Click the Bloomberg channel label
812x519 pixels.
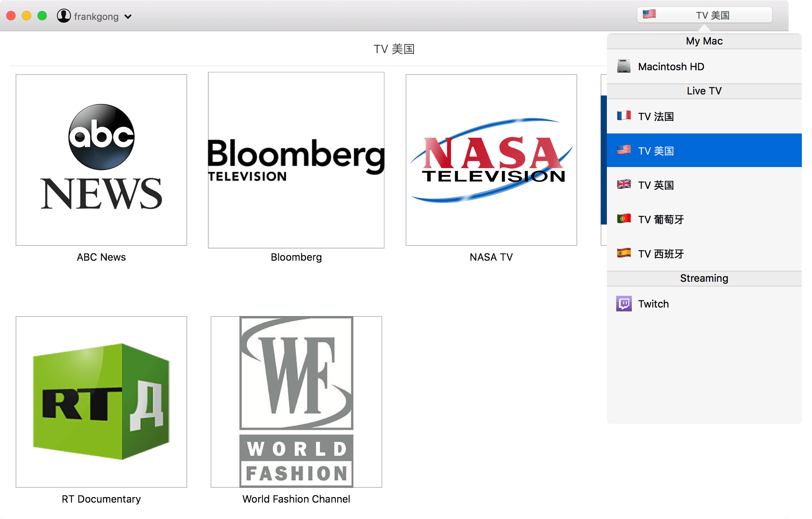tap(296, 257)
